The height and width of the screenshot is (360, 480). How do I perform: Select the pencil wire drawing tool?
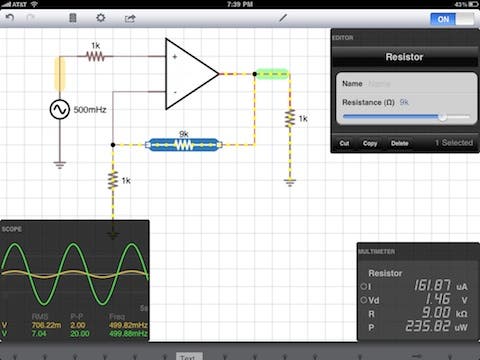click(x=283, y=18)
